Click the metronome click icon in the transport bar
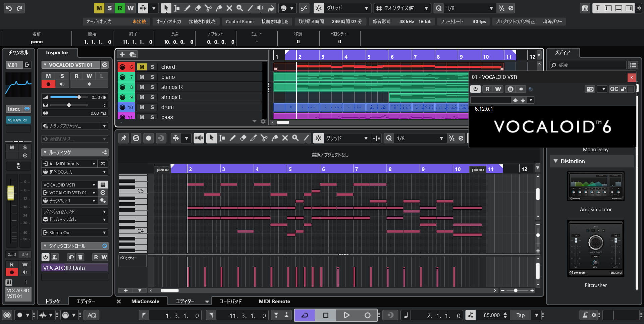Image resolution: width=644 pixels, height=324 pixels. (585, 315)
